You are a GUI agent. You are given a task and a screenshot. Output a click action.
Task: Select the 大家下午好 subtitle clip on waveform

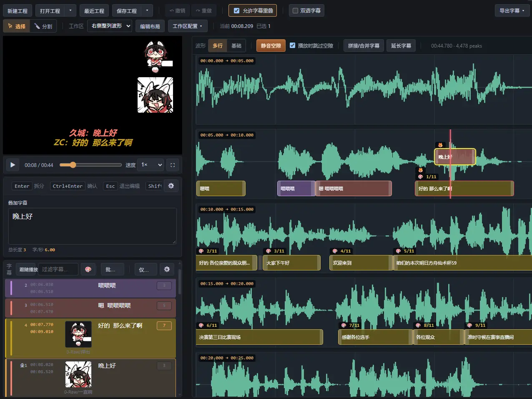pos(291,263)
